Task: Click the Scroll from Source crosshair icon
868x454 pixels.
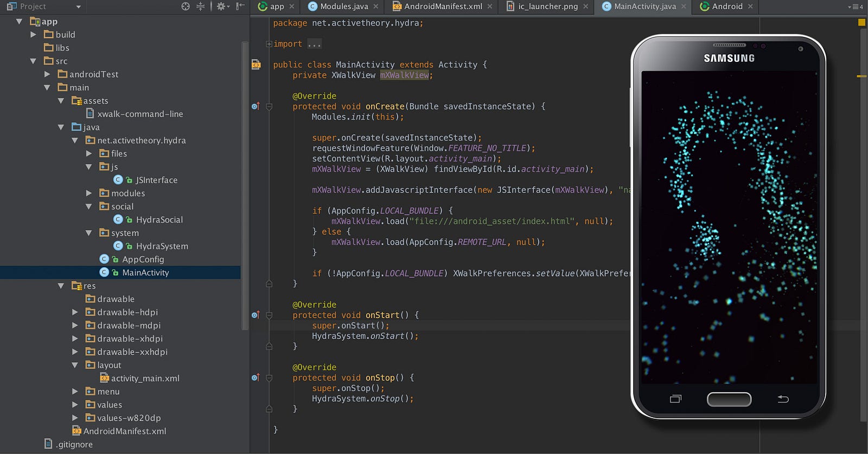Action: click(186, 7)
